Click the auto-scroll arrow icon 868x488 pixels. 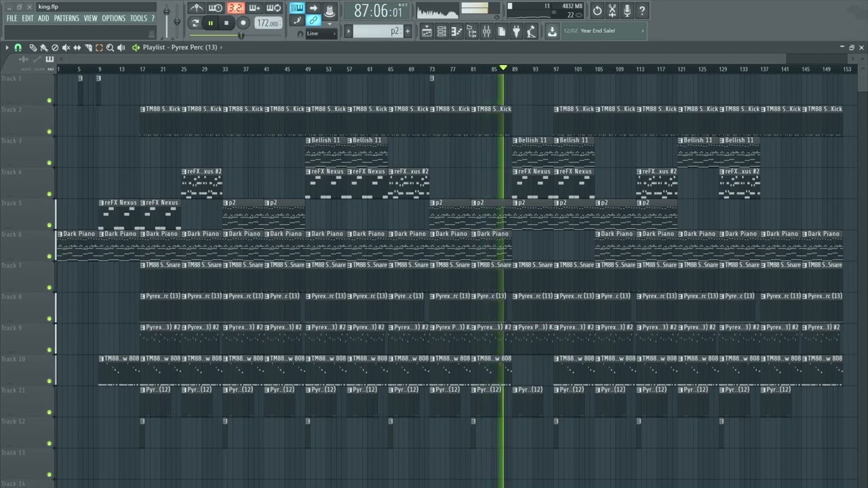(x=313, y=8)
